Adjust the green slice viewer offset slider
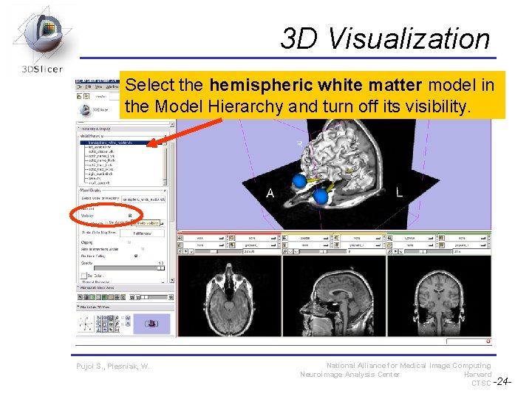This screenshot has width=532, height=399. click(x=428, y=251)
